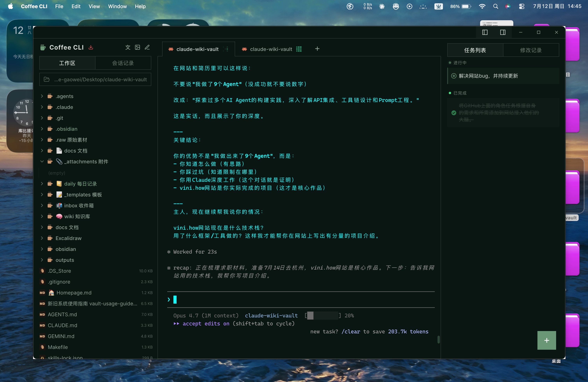Open the Edit menu

pyautogui.click(x=76, y=6)
